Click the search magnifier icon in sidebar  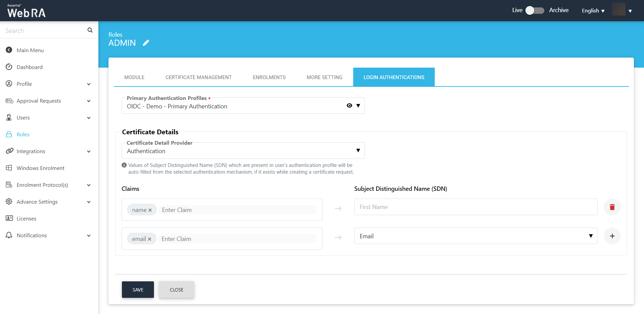tap(90, 30)
